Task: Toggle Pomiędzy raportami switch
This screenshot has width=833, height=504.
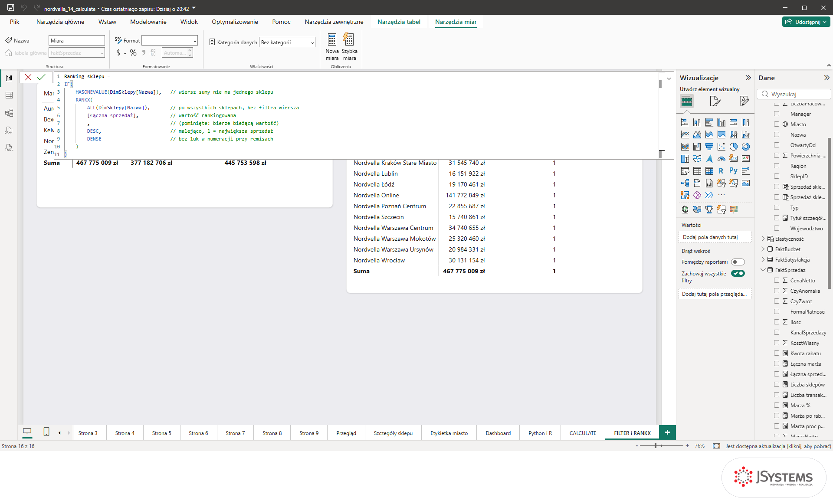Action: coord(738,262)
